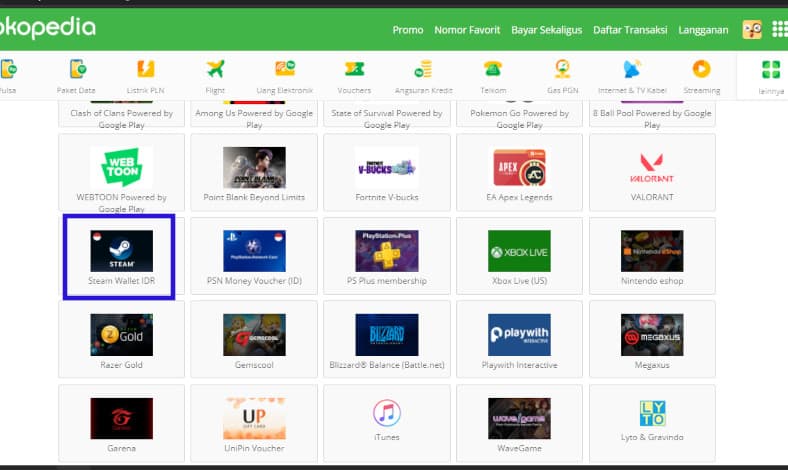788x470 pixels.
Task: Select PSN Money Voucher (ID)
Action: pos(254,256)
